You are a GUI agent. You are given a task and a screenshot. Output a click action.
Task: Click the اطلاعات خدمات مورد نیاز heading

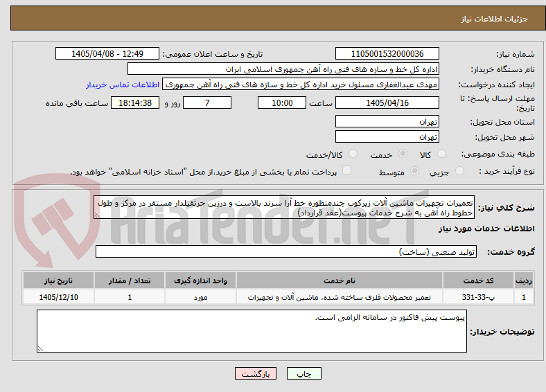(x=486, y=229)
